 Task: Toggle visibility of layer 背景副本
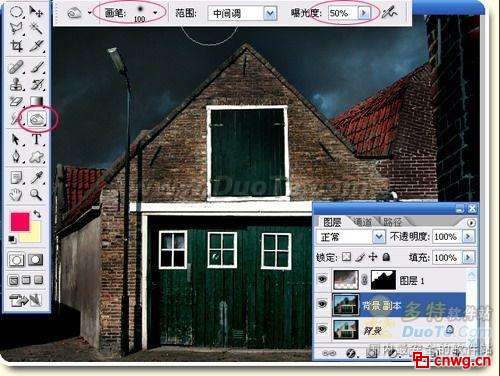[x=322, y=304]
